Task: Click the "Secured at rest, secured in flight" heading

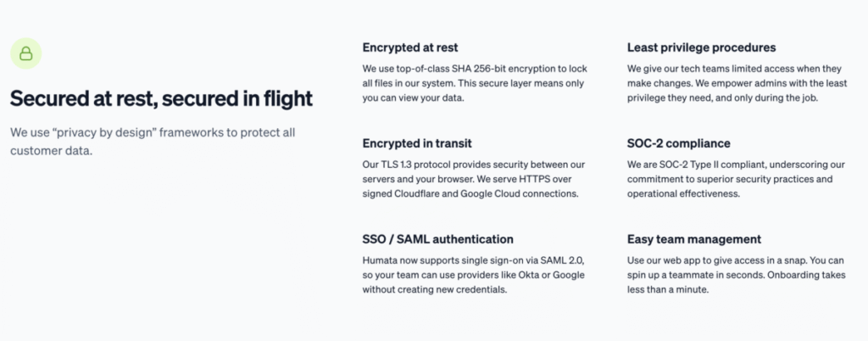Action: pos(162,98)
